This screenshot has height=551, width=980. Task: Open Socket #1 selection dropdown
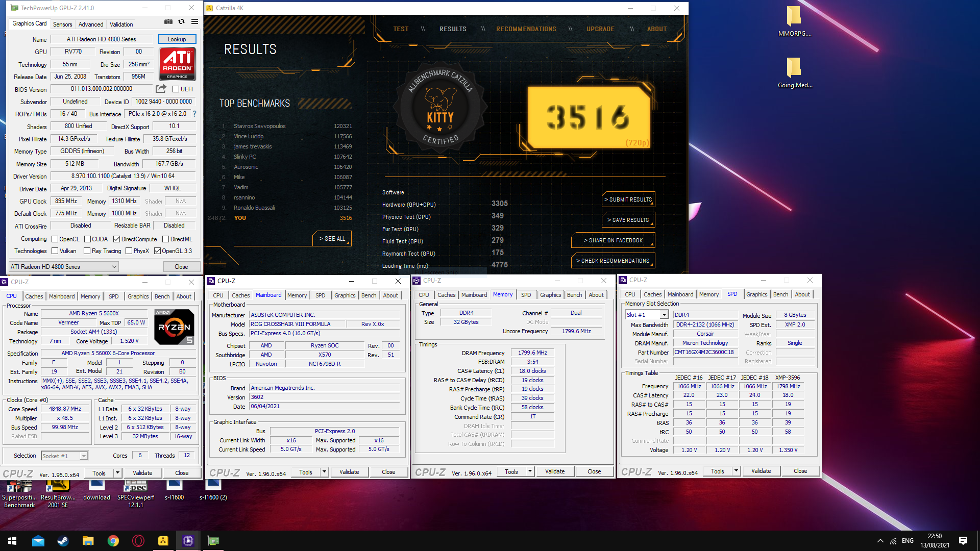pos(64,456)
